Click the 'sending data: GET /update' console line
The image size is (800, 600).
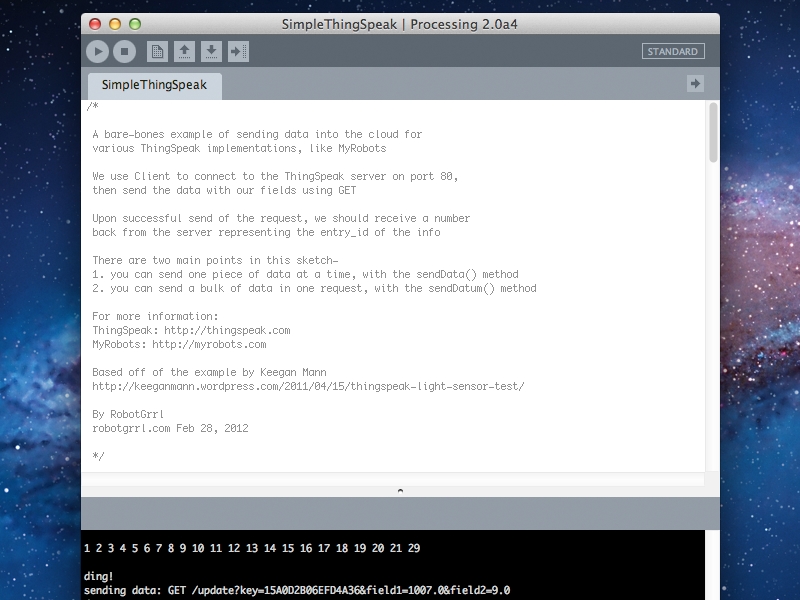(297, 591)
